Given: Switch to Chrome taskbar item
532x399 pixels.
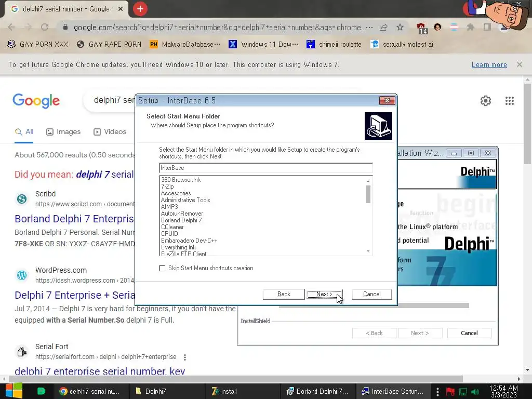Looking at the screenshot, I should point(90,391).
